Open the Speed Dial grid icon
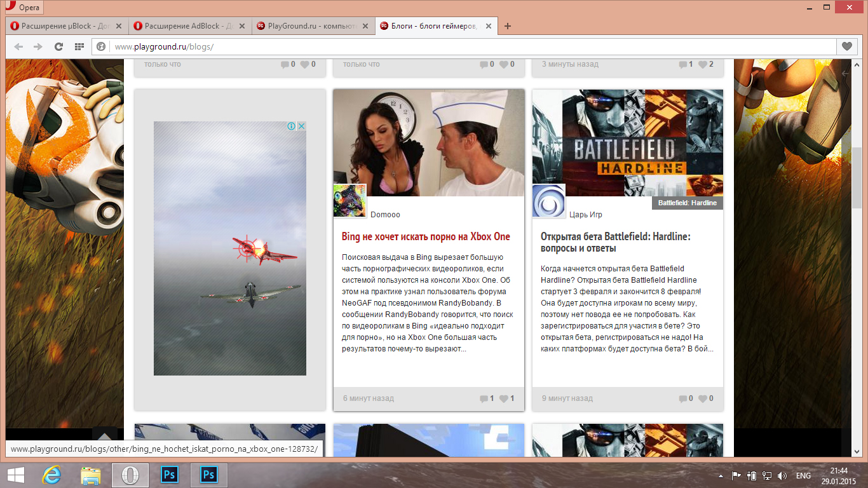868x488 pixels. point(79,46)
